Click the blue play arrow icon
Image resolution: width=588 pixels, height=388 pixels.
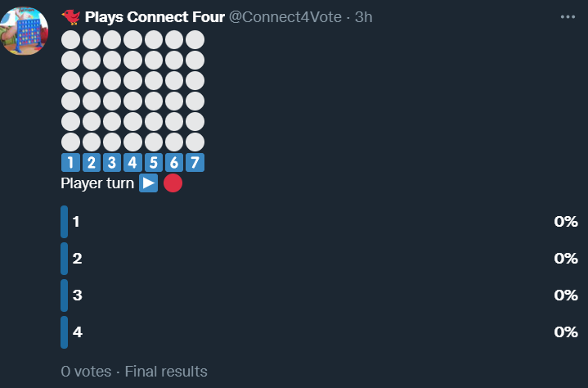(x=148, y=183)
